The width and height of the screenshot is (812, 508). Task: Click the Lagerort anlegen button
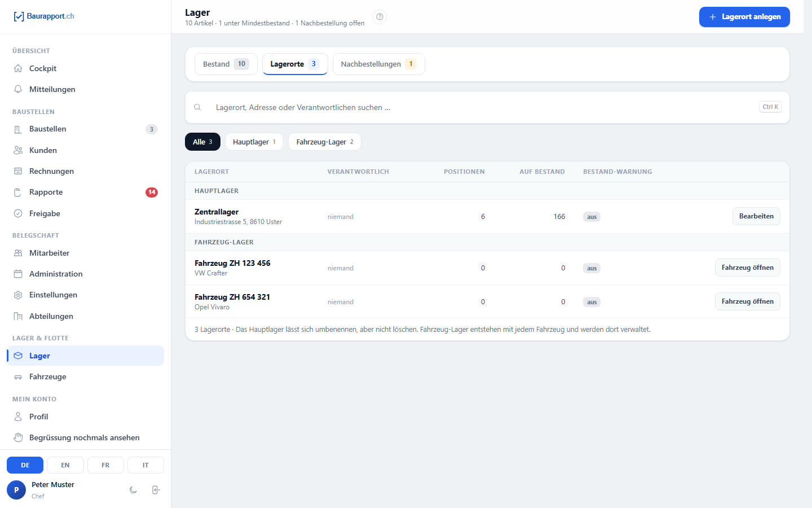744,17
